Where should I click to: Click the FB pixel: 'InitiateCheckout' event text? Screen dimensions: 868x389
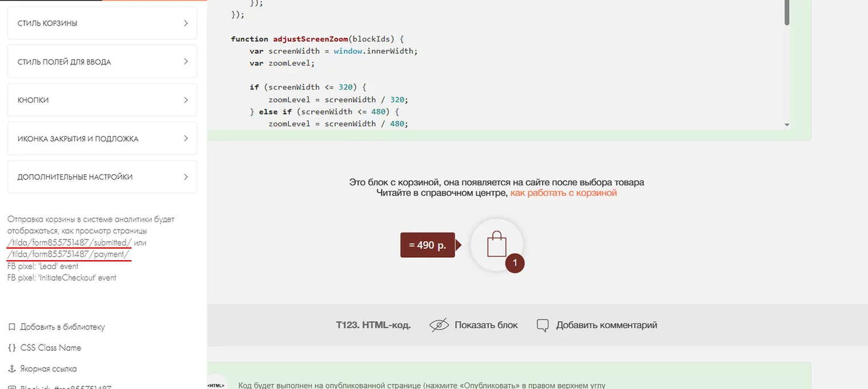point(62,278)
